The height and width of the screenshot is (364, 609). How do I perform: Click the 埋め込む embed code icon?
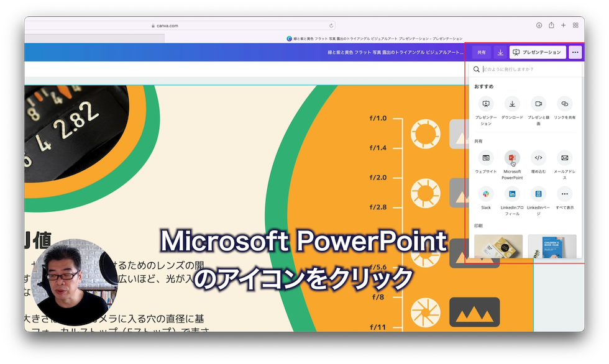[538, 158]
